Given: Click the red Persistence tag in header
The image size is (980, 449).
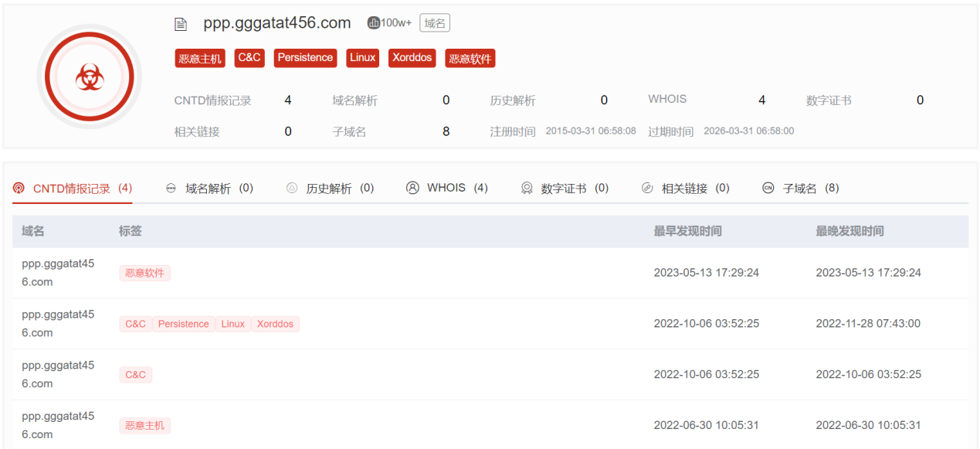Looking at the screenshot, I should pyautogui.click(x=305, y=58).
